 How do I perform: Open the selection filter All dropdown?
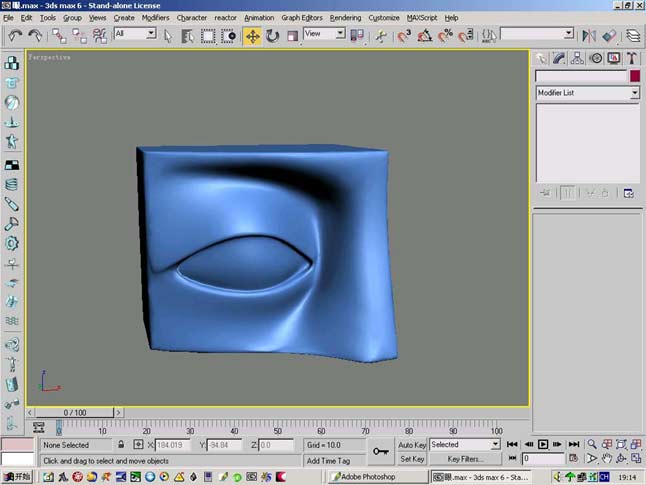tap(135, 33)
